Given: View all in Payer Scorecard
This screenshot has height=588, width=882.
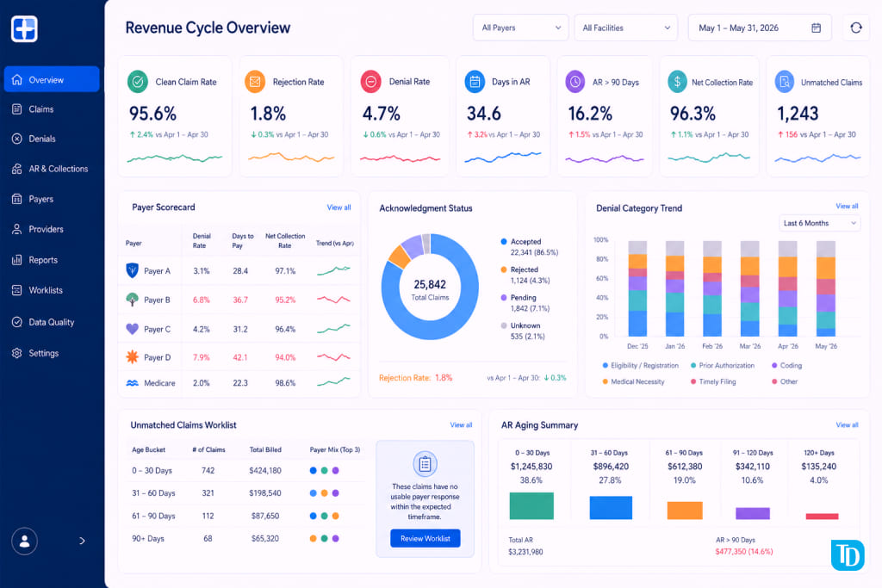Looking at the screenshot, I should pyautogui.click(x=339, y=207).
